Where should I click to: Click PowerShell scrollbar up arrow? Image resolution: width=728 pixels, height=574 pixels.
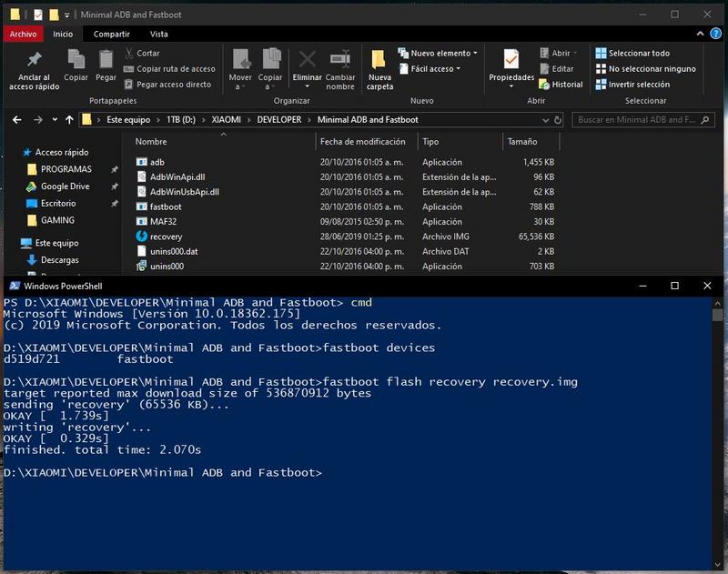click(718, 303)
